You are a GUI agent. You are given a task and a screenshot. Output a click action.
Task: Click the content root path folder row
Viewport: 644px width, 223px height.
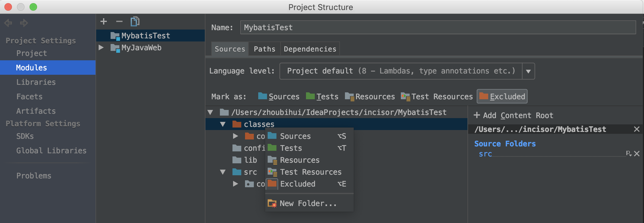336,112
